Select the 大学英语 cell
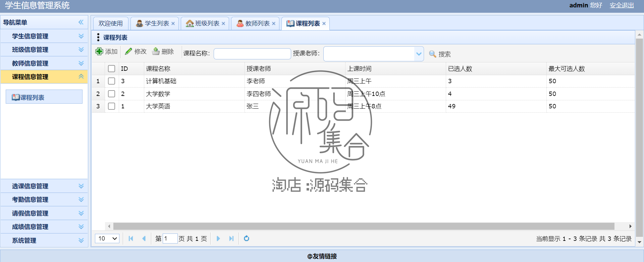This screenshot has height=262, width=644. tap(195, 106)
